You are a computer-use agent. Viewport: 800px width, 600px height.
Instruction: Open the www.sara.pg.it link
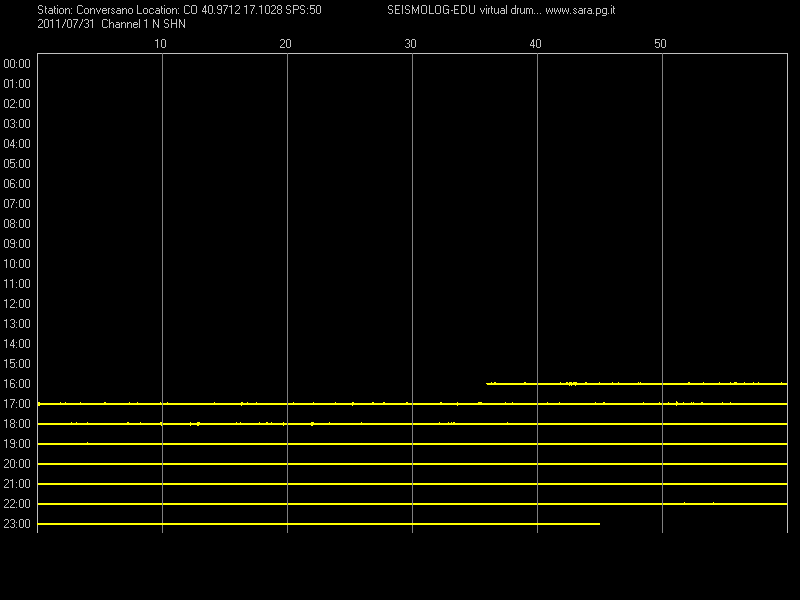click(580, 10)
